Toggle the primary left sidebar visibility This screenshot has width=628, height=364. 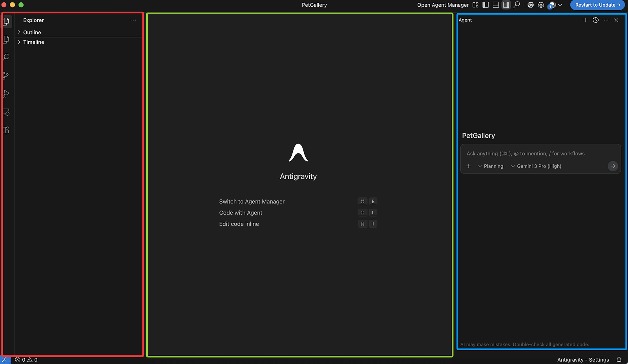point(486,5)
